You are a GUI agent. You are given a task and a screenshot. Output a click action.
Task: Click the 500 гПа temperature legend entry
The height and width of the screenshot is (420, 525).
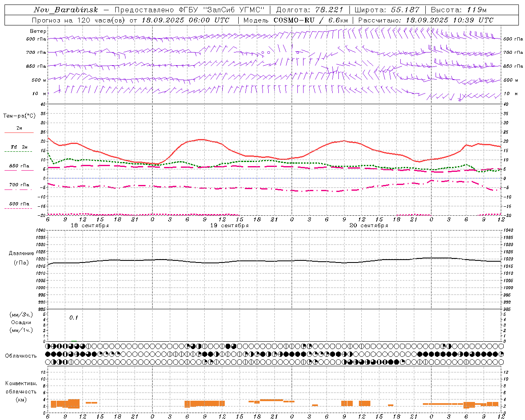click(19, 204)
